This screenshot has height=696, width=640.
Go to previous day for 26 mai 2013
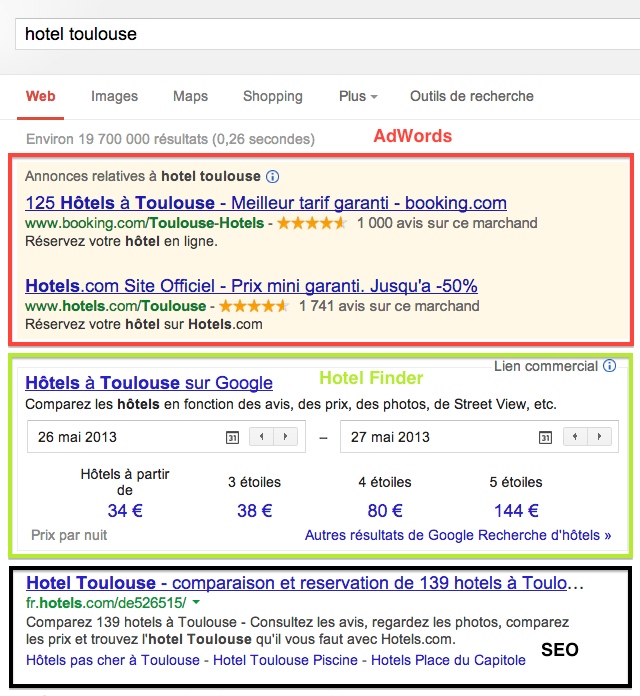coord(261,437)
